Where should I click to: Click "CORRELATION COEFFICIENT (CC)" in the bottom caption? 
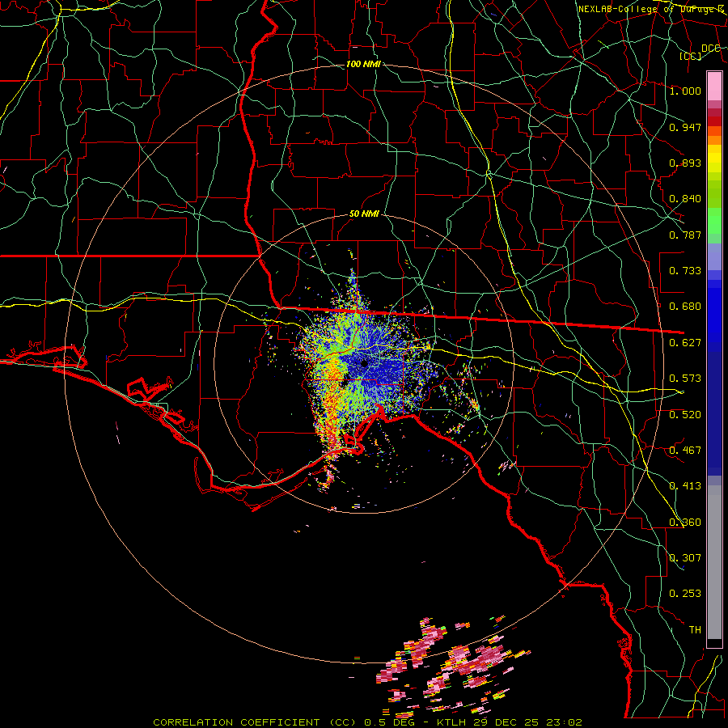point(254,722)
